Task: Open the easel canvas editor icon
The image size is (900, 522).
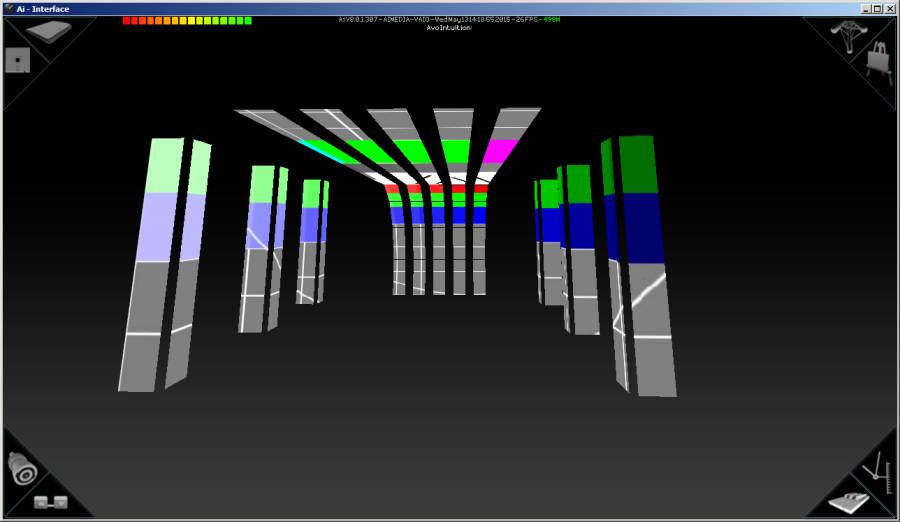Action: (878, 63)
